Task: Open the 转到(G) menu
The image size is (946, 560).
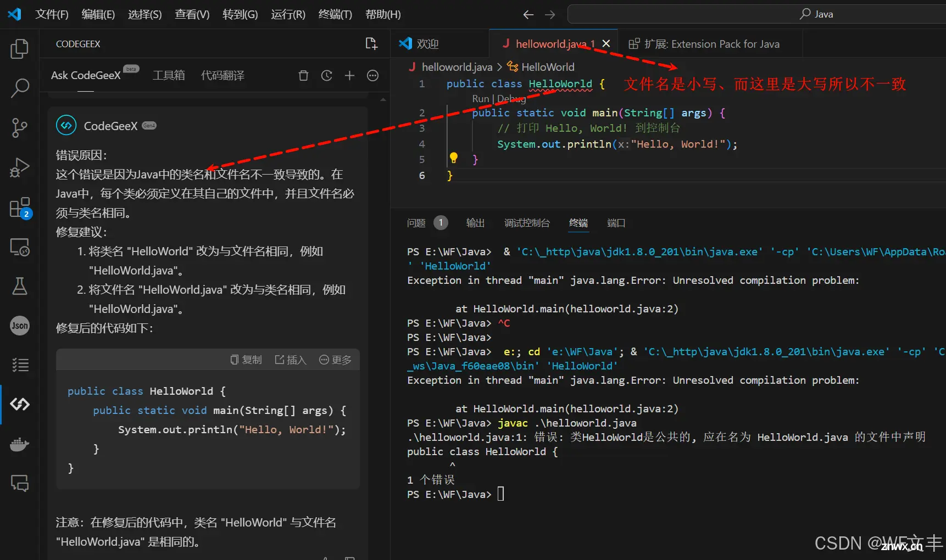Action: 240,14
